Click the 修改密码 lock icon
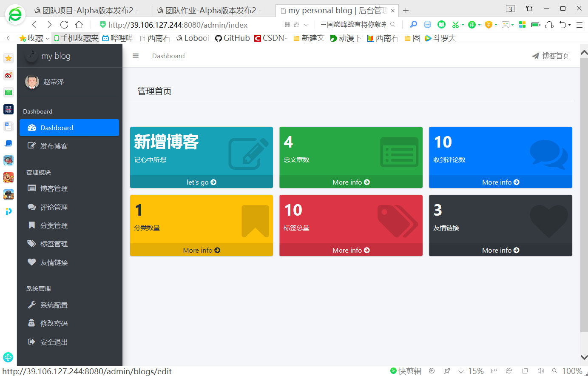The width and height of the screenshot is (588, 376). tap(31, 323)
